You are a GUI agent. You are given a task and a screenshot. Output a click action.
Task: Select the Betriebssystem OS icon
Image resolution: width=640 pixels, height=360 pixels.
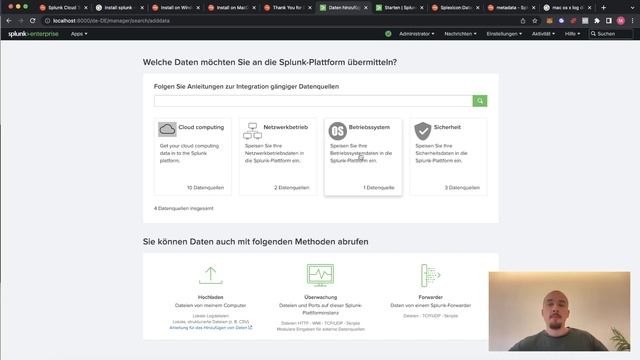[x=338, y=131]
